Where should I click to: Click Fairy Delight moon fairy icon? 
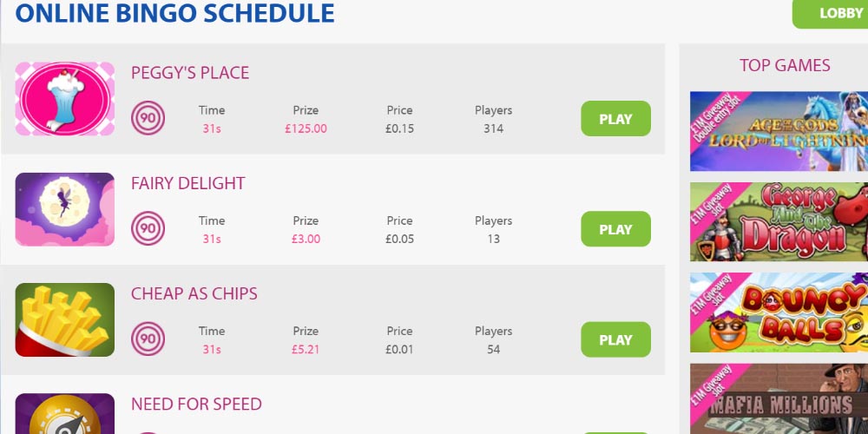65,209
